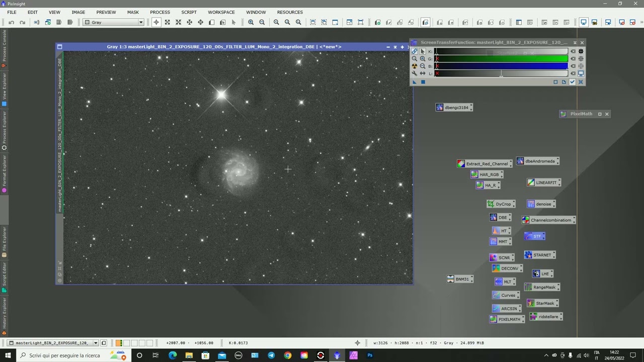Select the DyCrop process icon
Screen dimensions: 644x362
(x=500, y=204)
